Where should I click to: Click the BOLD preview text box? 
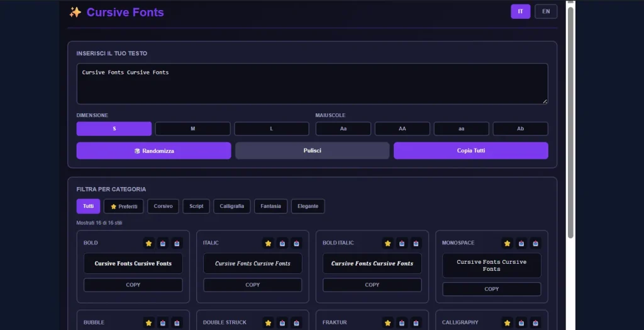point(133,263)
